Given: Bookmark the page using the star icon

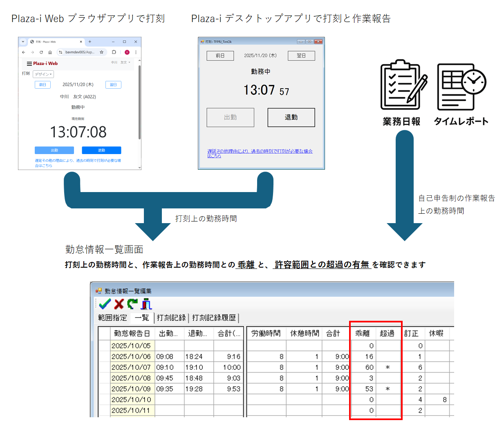Looking at the screenshot, I should [x=101, y=52].
